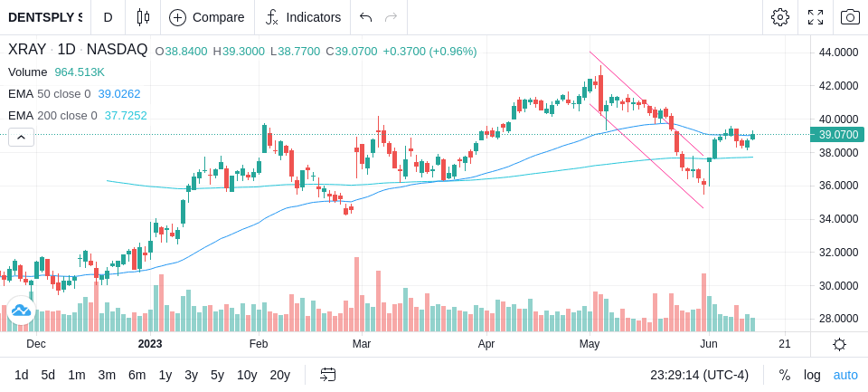Toggle percent scale mode
The image size is (868, 392).
click(x=785, y=376)
